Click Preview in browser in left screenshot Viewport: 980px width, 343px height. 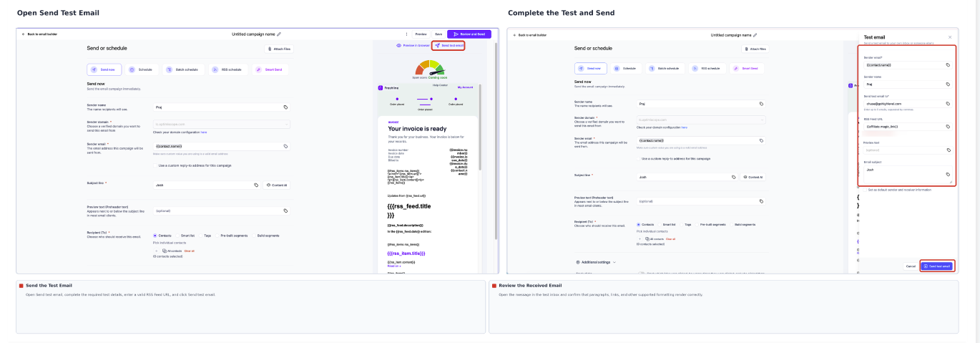[x=412, y=45]
